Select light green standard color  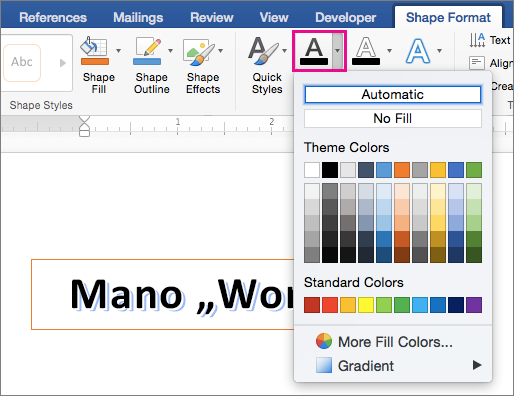384,305
